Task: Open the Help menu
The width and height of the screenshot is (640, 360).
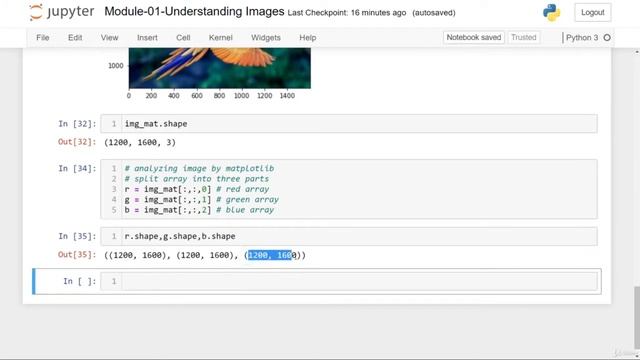Action: (x=307, y=38)
